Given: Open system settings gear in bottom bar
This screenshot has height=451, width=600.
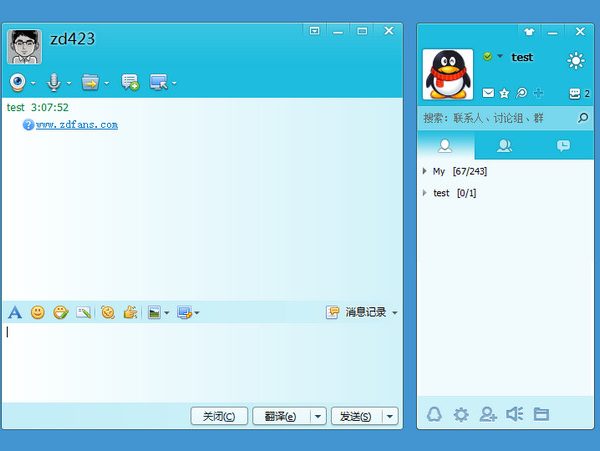Looking at the screenshot, I should click(461, 414).
